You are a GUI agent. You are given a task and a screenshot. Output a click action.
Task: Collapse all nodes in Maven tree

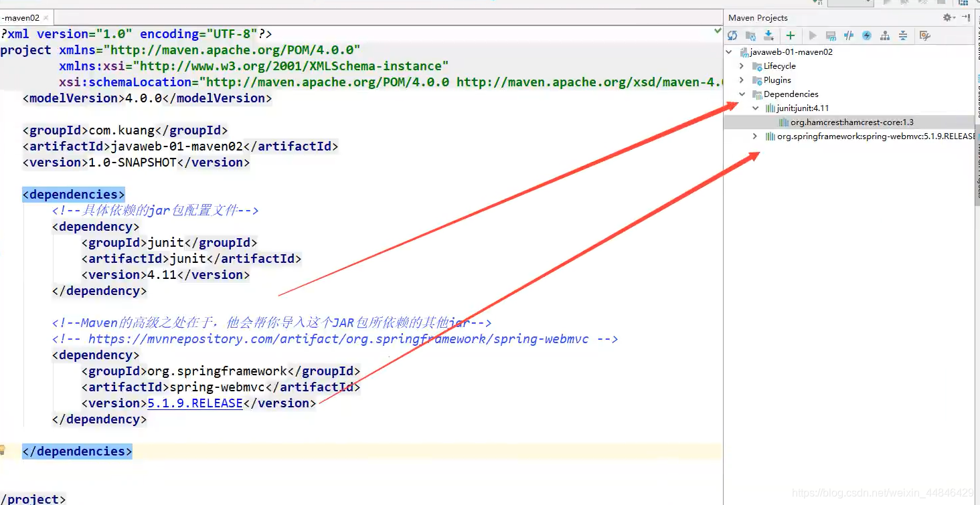[903, 35]
